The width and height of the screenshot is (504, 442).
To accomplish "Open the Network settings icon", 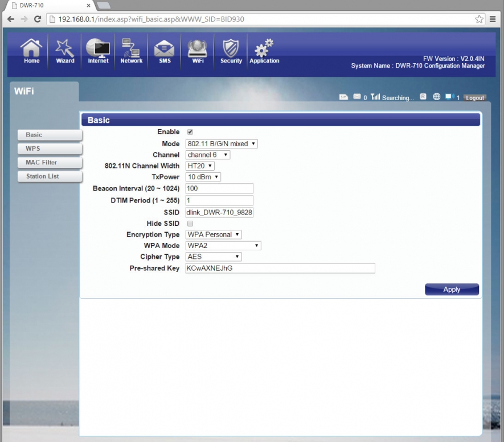I will point(131,51).
